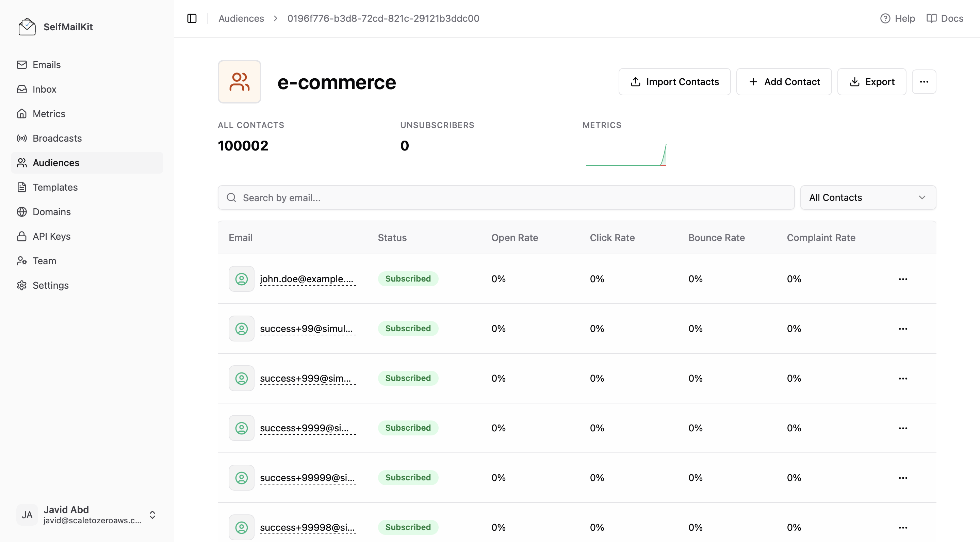The height and width of the screenshot is (542, 980).
Task: Open Emails in sidebar
Action: [87, 65]
